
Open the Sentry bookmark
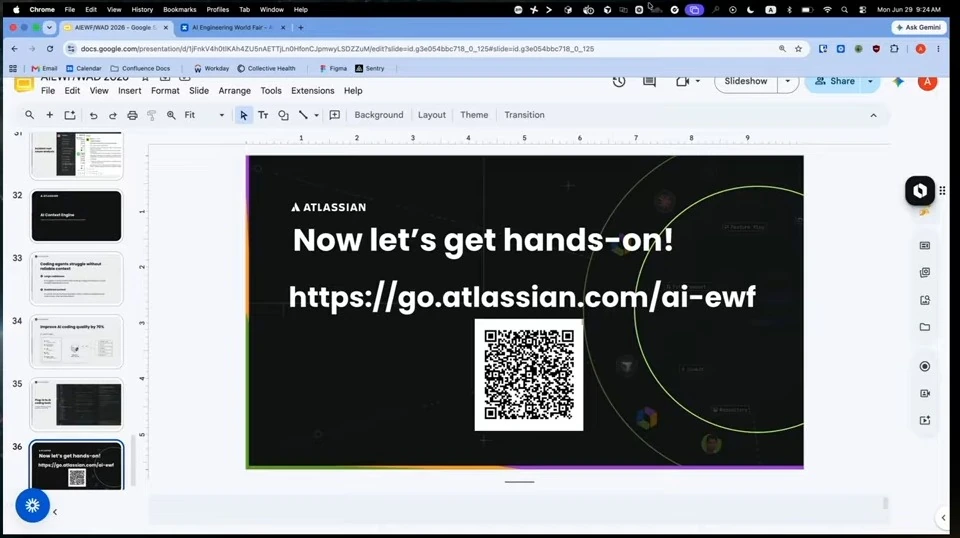(370, 69)
